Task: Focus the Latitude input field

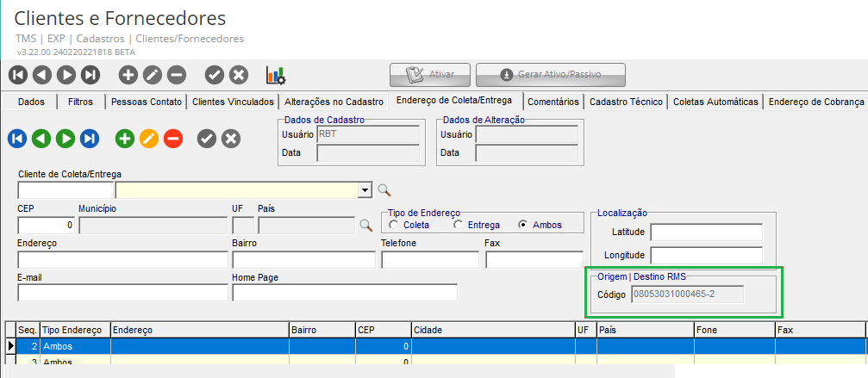Action: coord(706,232)
